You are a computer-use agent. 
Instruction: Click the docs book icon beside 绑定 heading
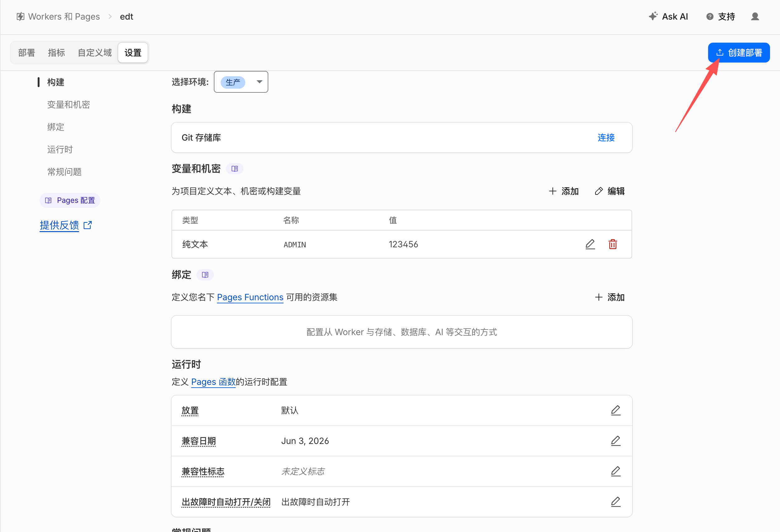(x=205, y=275)
